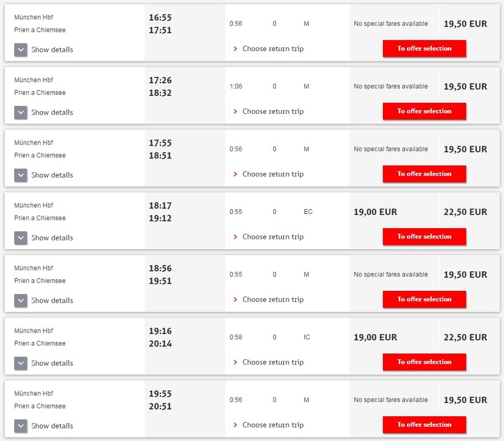This screenshot has height=441, width=504.
Task: Expand details for the 16:55 departure
Action: coord(21,50)
